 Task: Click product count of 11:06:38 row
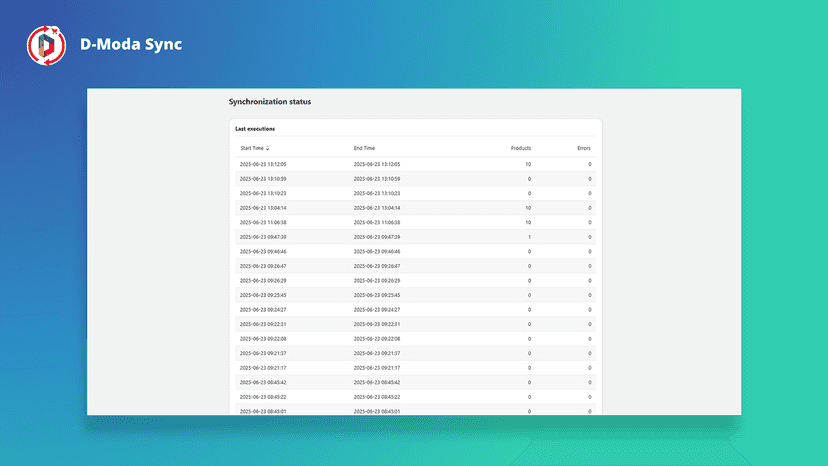[x=528, y=222]
